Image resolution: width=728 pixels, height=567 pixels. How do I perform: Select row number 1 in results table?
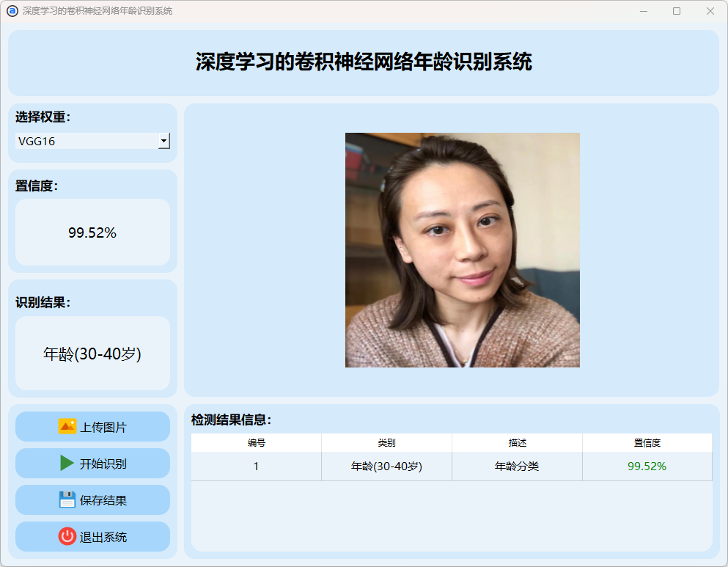256,467
